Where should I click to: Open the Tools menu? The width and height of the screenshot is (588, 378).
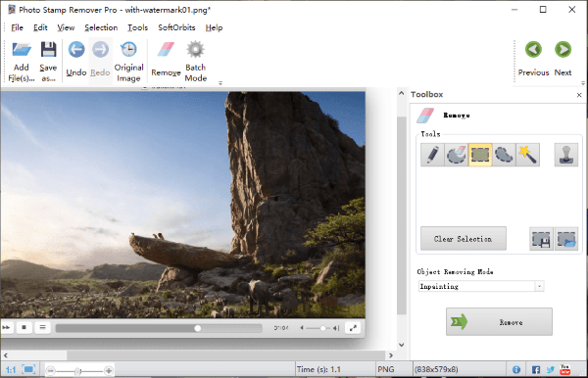pyautogui.click(x=137, y=27)
